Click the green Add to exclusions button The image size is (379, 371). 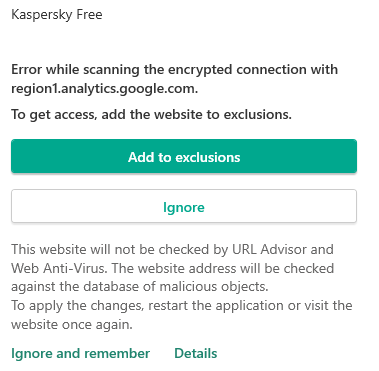[x=184, y=156]
